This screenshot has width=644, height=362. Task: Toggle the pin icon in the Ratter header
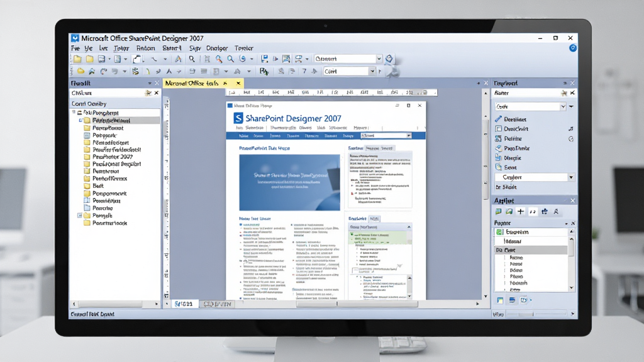click(x=564, y=93)
